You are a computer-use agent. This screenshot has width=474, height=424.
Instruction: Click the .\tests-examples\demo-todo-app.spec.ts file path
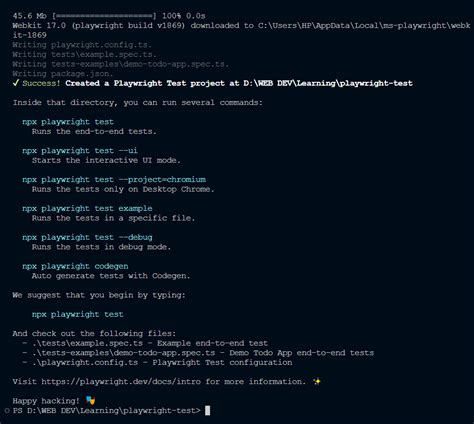[x=124, y=353]
